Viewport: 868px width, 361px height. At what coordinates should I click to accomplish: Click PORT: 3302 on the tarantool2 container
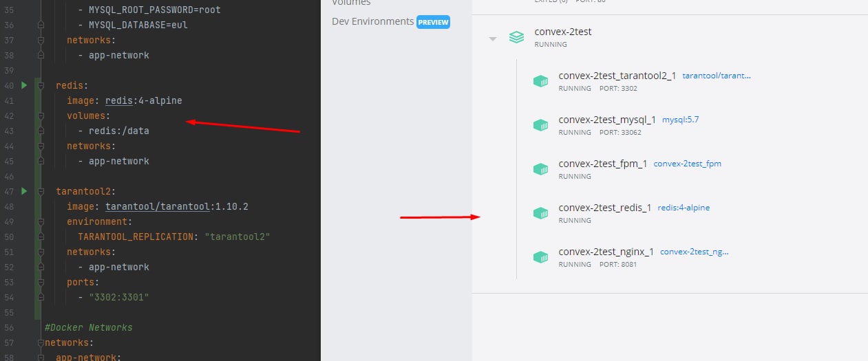(618, 89)
